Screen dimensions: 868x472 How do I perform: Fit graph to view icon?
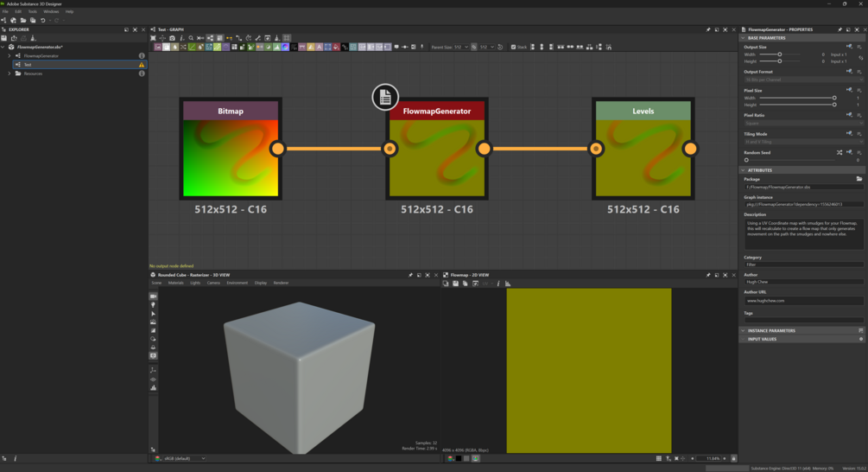pyautogui.click(x=154, y=38)
